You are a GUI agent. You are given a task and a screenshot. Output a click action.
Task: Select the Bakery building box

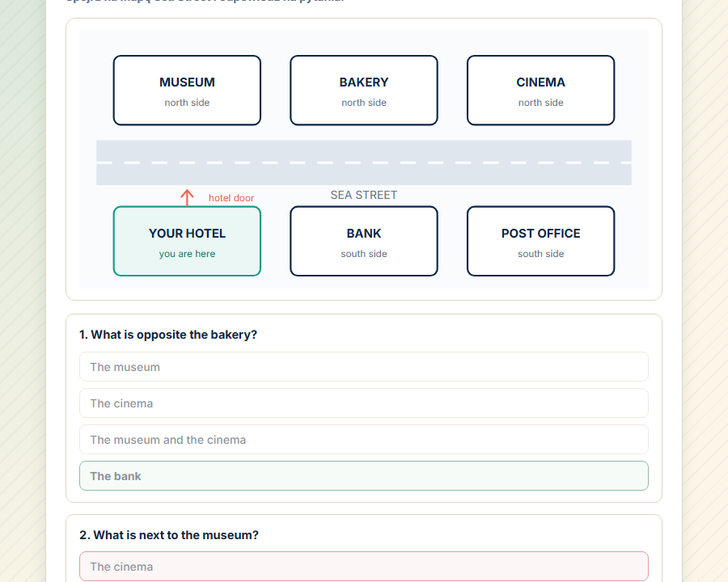pos(364,91)
